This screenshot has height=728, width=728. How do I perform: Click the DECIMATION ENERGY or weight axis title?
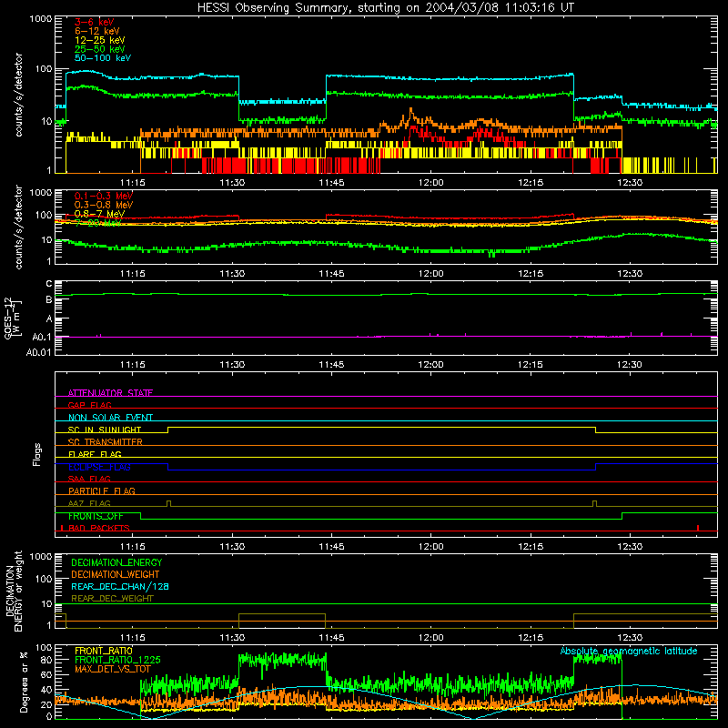14,591
